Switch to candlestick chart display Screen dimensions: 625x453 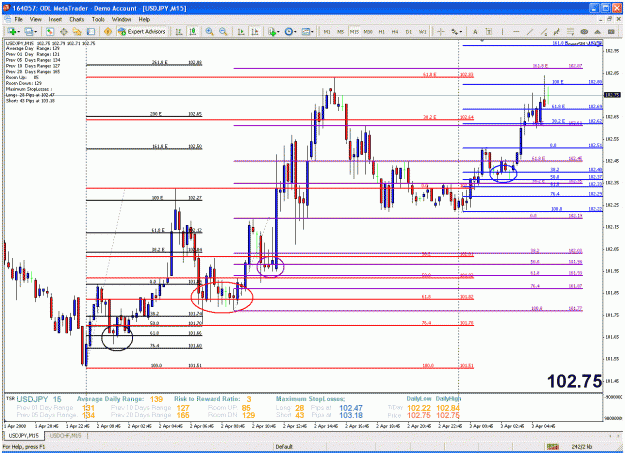pos(193,32)
